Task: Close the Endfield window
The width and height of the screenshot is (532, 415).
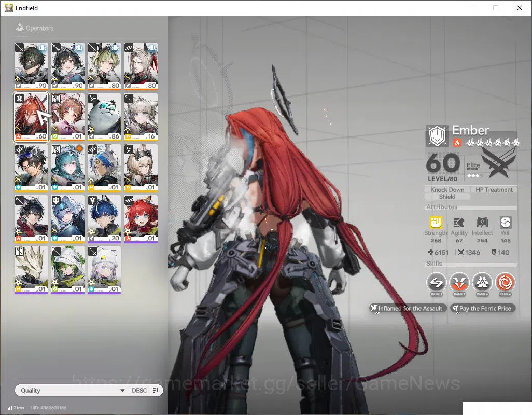Action: (x=520, y=8)
